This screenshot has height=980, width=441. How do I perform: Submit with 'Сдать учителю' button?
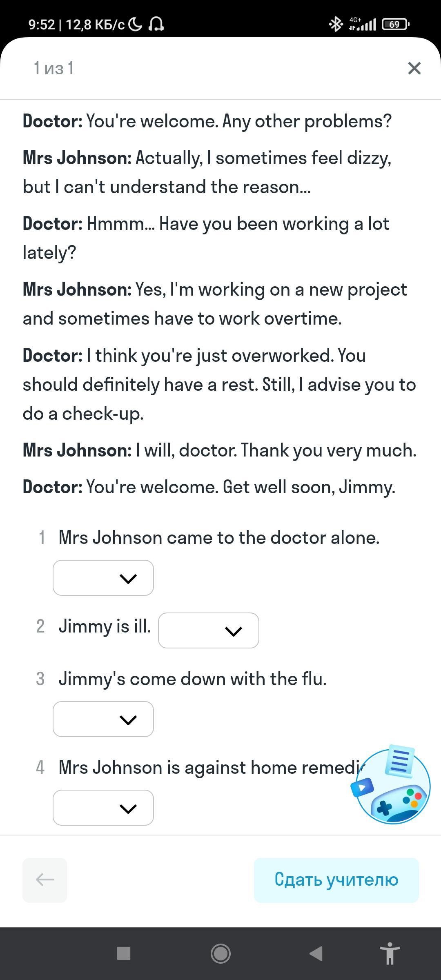(x=336, y=880)
